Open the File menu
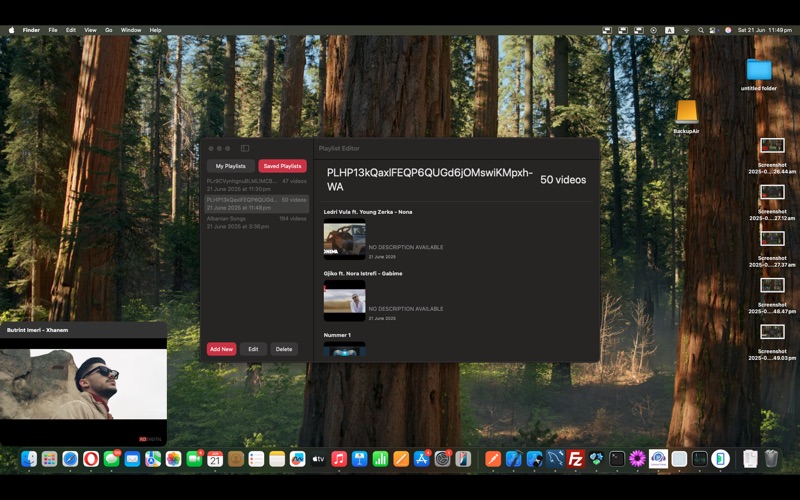Screen dimensions: 800x500 pos(53,30)
